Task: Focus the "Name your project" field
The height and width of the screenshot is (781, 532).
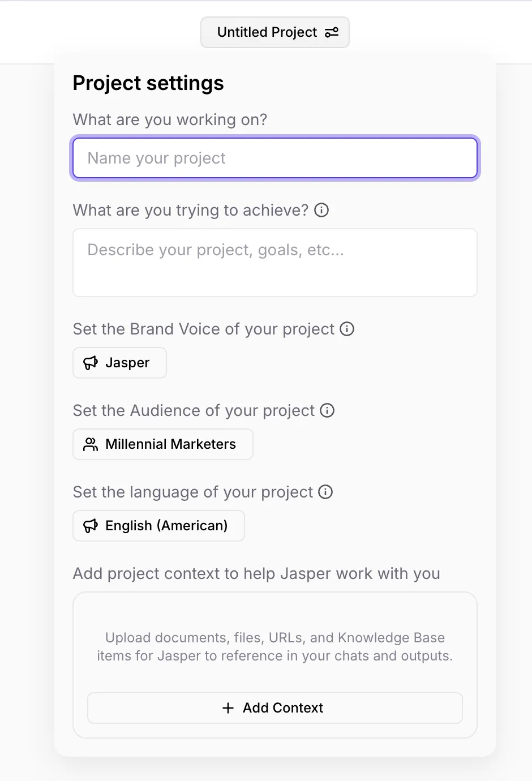Action: [275, 158]
